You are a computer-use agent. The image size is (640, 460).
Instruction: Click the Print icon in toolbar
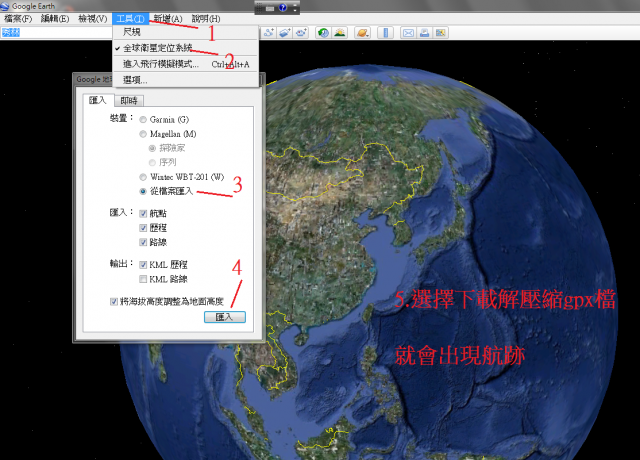pyautogui.click(x=424, y=33)
